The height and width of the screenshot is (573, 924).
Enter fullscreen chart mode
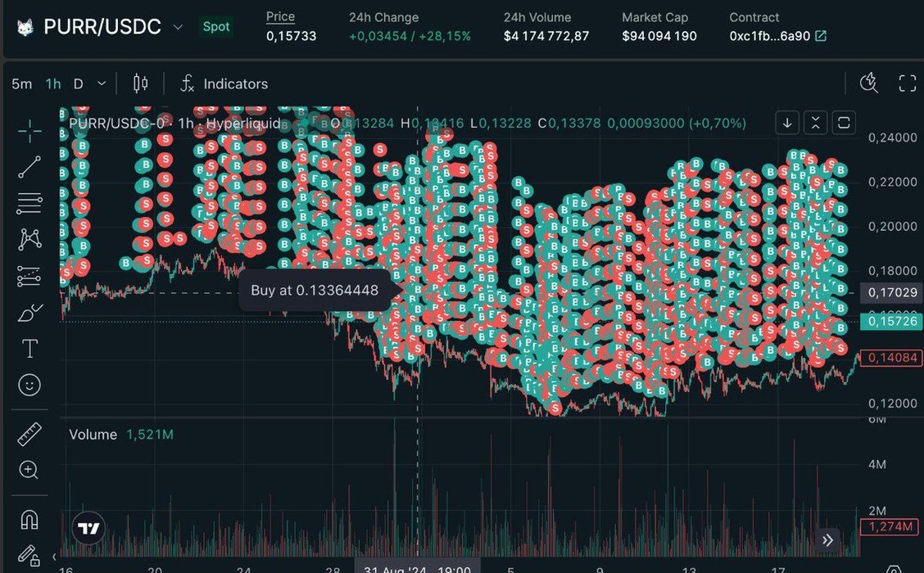(908, 83)
